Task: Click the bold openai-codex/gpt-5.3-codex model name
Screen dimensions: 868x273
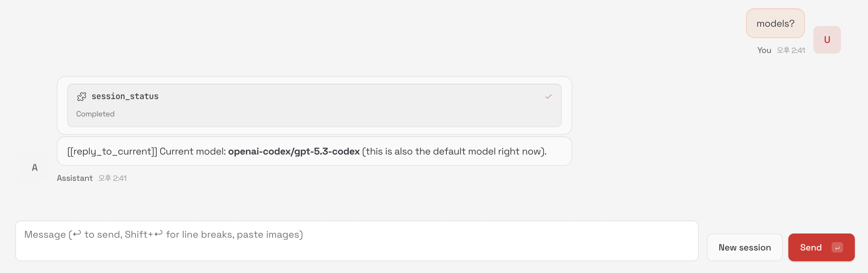Action: (x=294, y=151)
